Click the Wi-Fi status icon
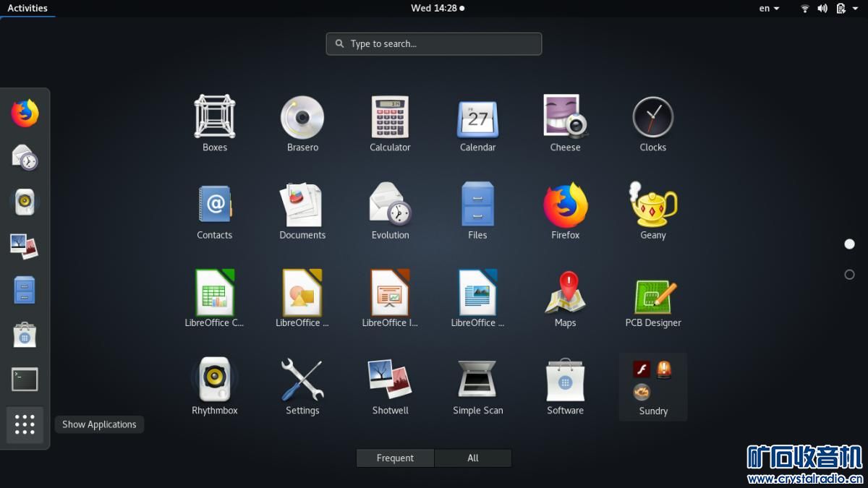This screenshot has height=488, width=868. (x=805, y=8)
